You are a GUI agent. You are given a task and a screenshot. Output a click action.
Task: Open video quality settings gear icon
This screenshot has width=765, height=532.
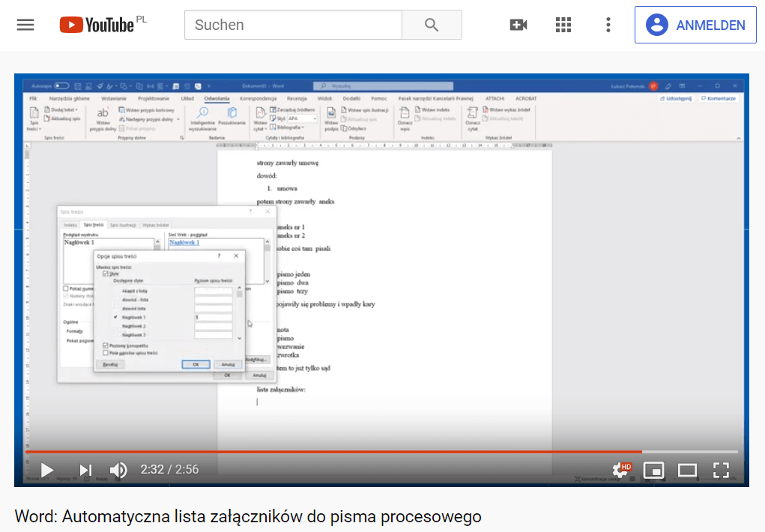click(x=620, y=470)
